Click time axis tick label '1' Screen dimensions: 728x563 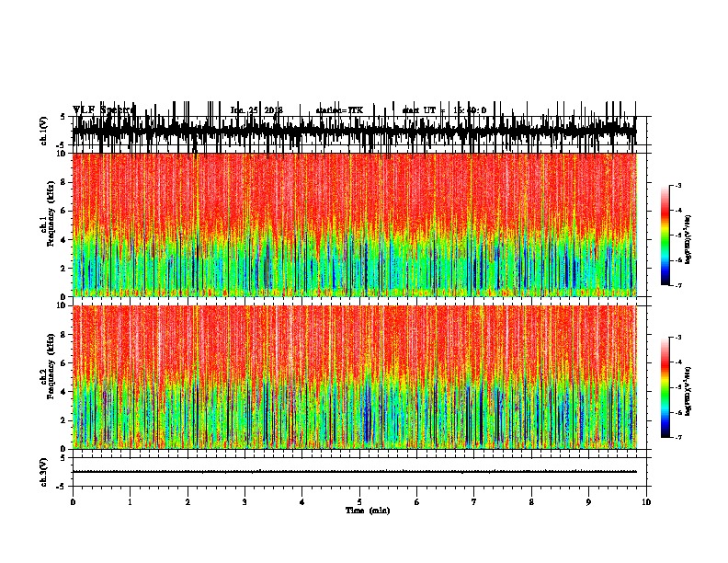(x=130, y=502)
